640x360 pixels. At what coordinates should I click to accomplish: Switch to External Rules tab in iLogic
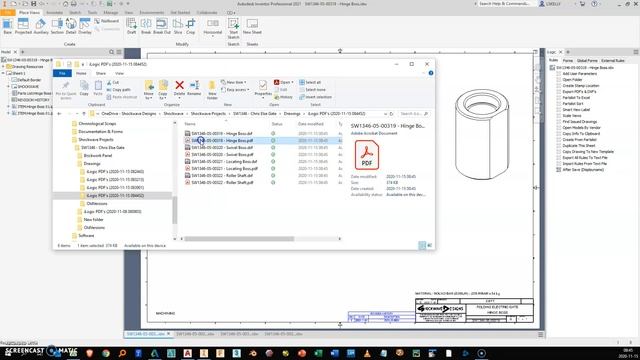click(x=613, y=60)
